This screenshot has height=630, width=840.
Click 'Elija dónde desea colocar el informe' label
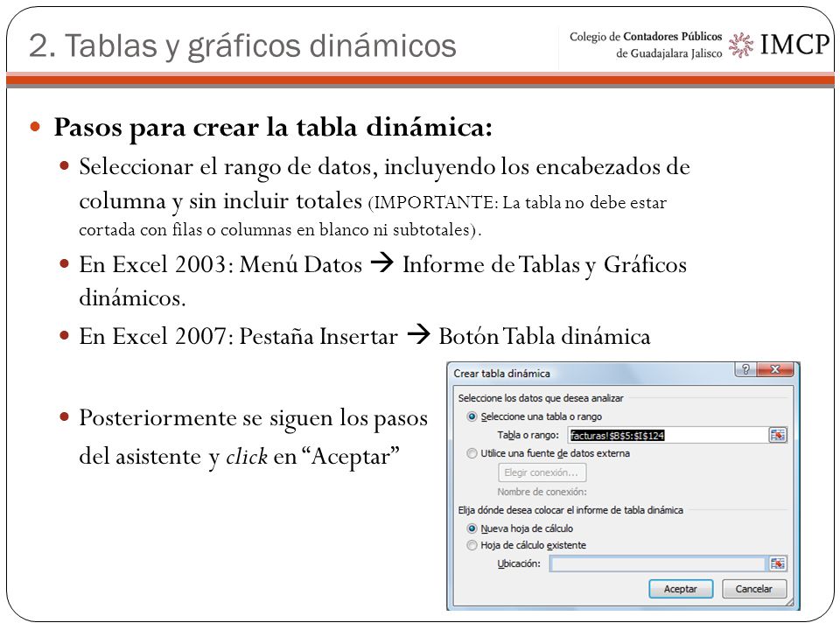point(570,510)
